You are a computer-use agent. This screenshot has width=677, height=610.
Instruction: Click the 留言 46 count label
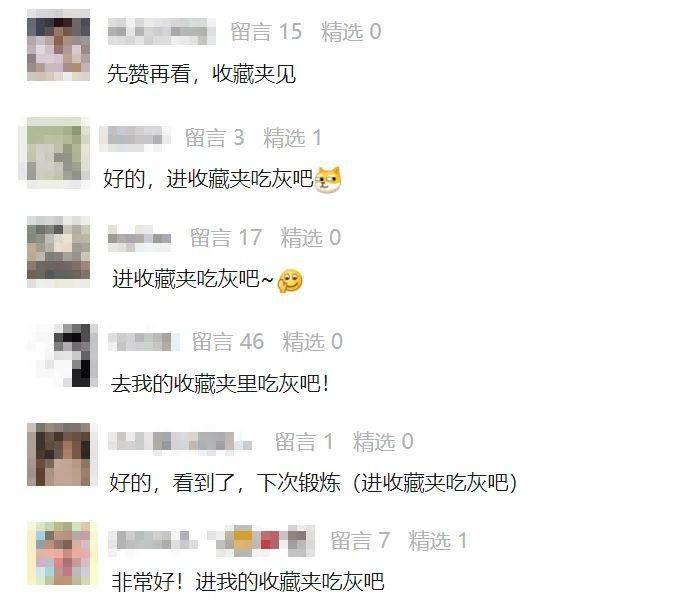(x=228, y=341)
